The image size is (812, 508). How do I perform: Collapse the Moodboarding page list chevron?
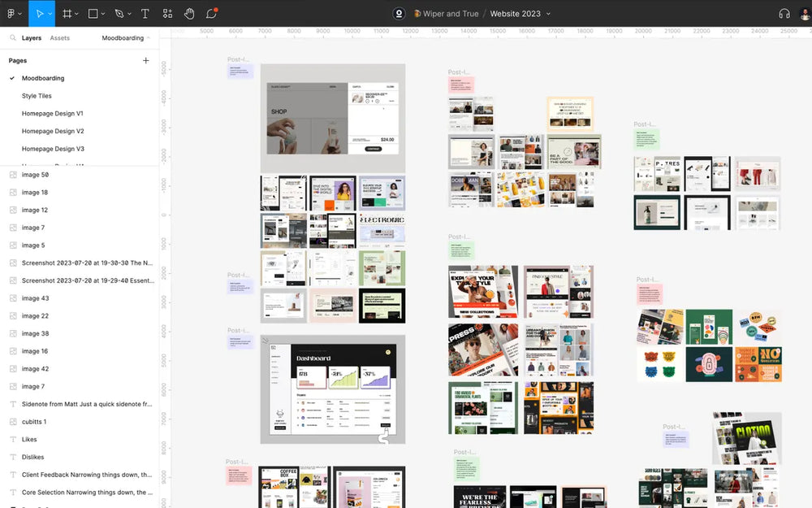(x=149, y=38)
